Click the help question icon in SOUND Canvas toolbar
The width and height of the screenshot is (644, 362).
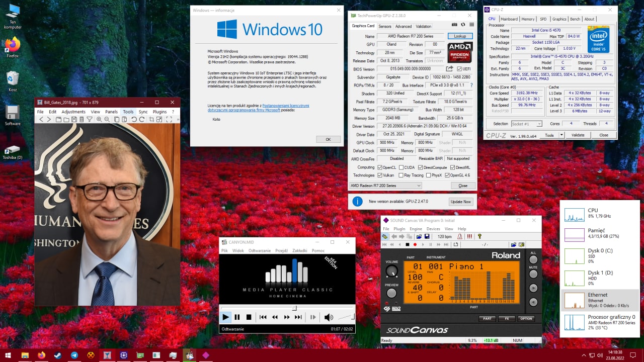tap(479, 236)
